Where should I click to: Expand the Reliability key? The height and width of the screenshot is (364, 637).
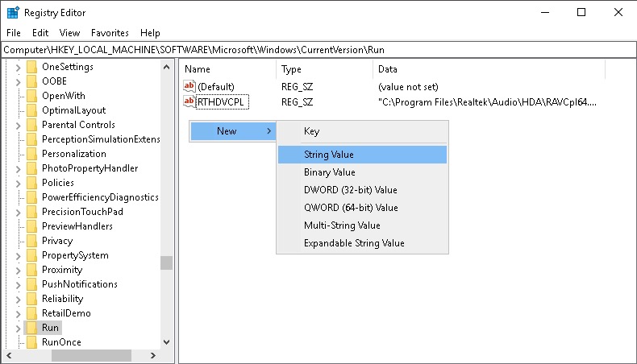(18, 300)
